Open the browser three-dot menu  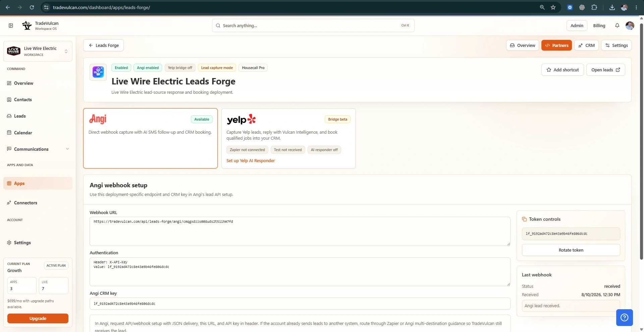click(636, 7)
